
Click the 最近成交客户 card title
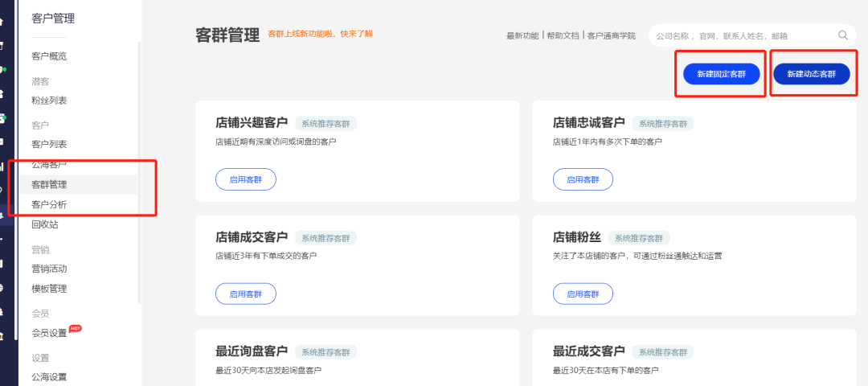coord(589,351)
